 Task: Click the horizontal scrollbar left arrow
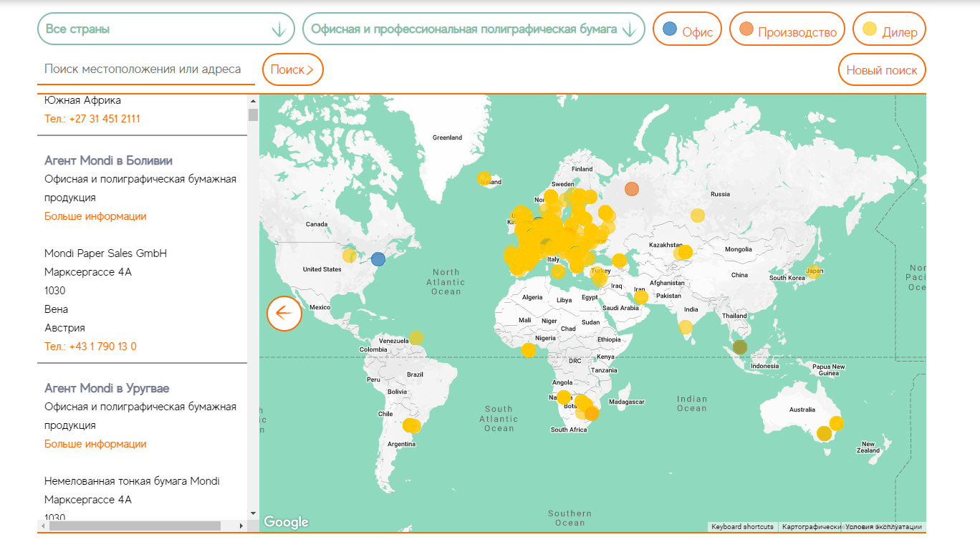[44, 526]
